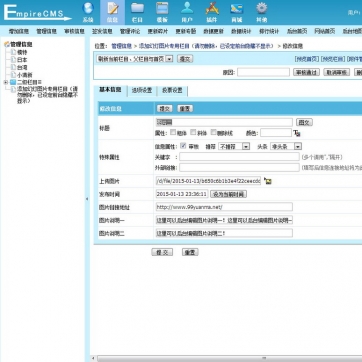The image size is (362, 362).
Task: Click the 标题 title input field
Action: (224, 122)
